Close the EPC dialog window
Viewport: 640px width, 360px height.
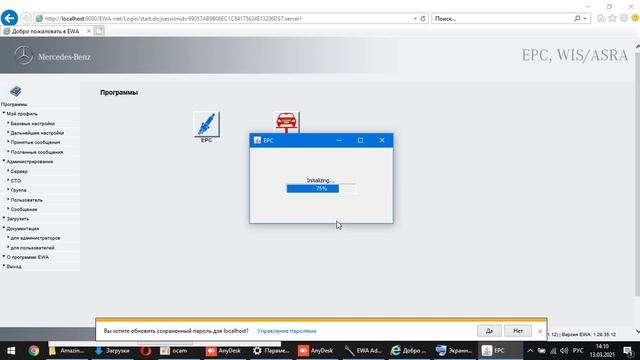(382, 140)
